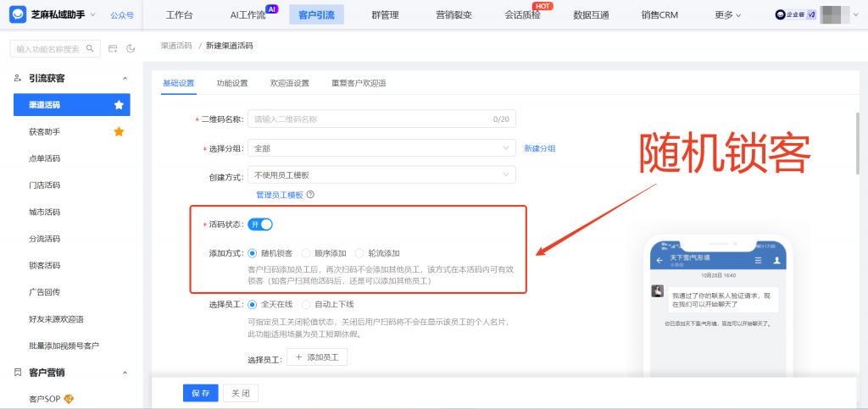Open the 管理员工模板 link
868x409 pixels.
[280, 195]
